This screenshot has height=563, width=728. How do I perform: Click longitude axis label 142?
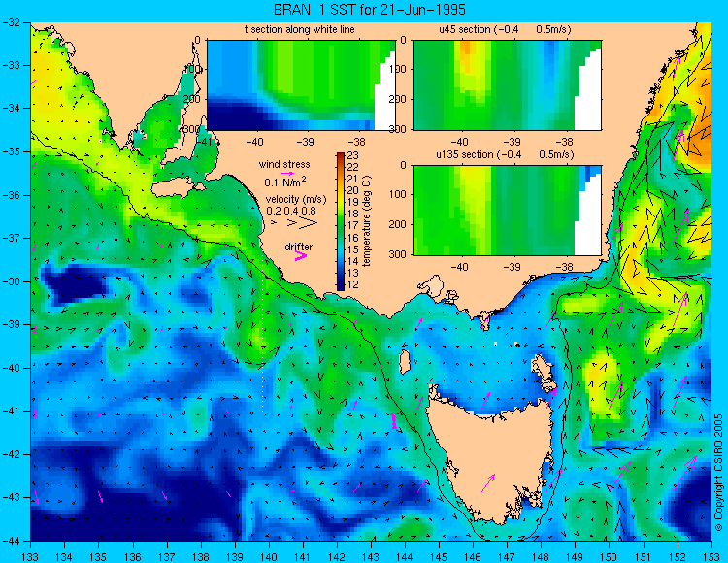tap(337, 556)
